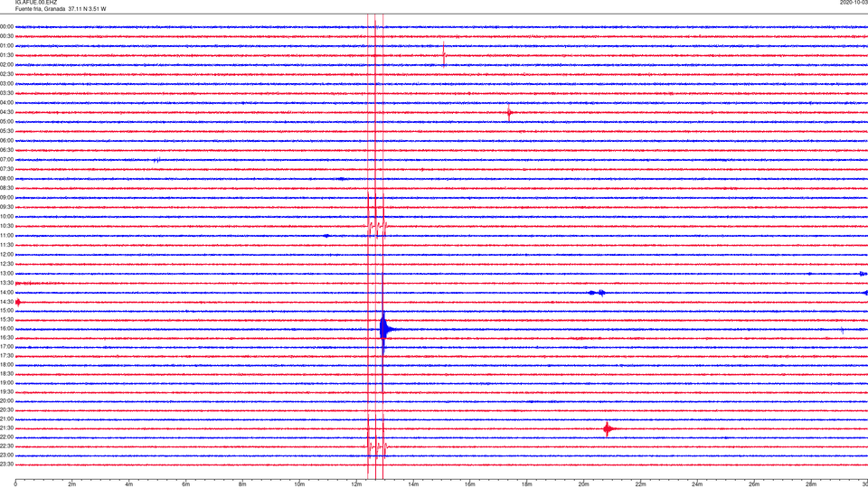Select the 20:00 time row label

coord(7,401)
